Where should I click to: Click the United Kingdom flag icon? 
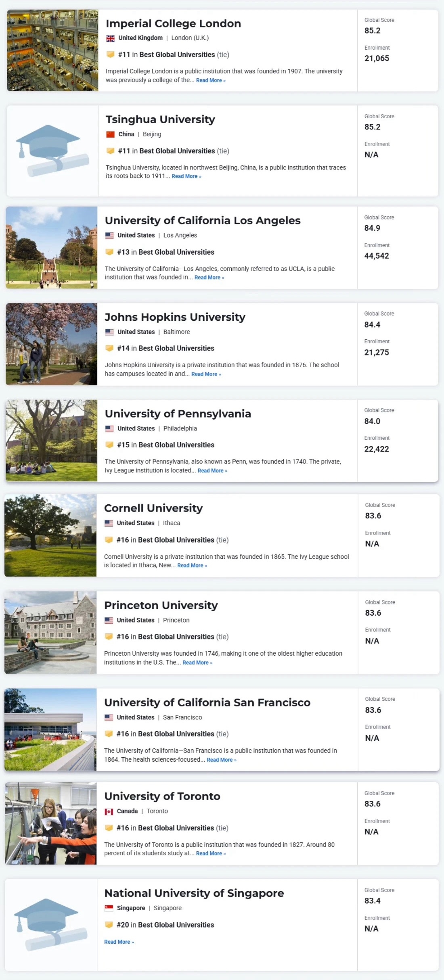pos(110,38)
